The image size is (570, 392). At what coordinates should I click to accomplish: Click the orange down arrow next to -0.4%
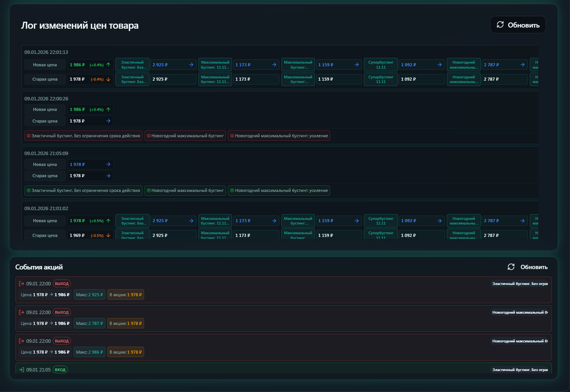[108, 79]
